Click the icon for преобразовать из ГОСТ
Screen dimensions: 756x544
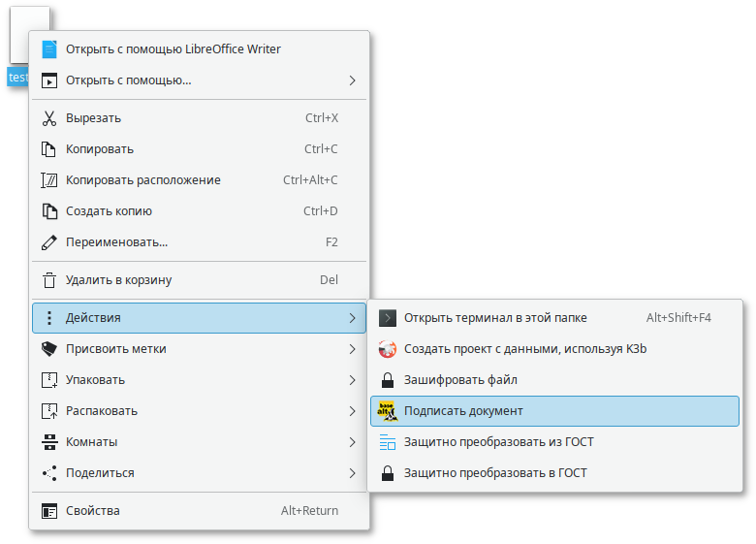[387, 442]
